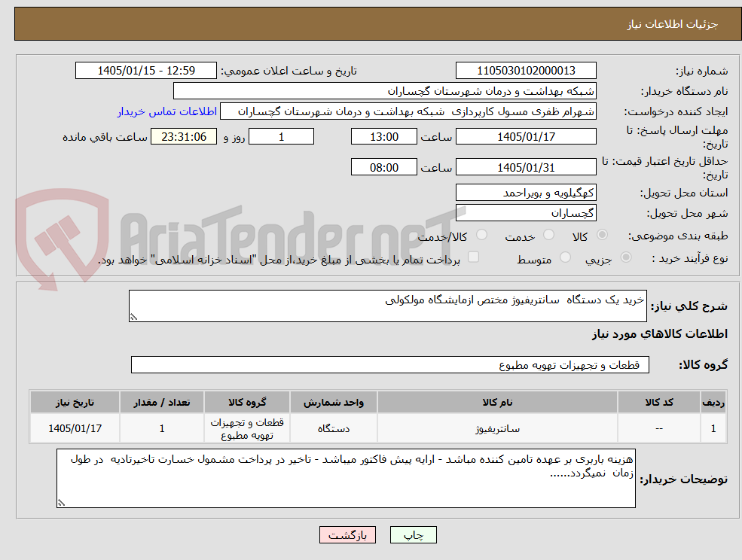Click the product code cell showing --
The image size is (742, 560).
pos(658,428)
